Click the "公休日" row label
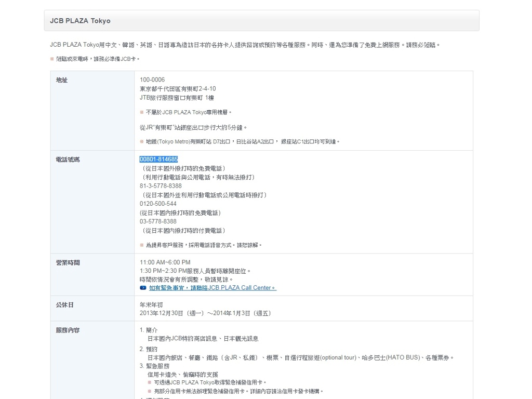The image size is (532, 399). pos(65,305)
